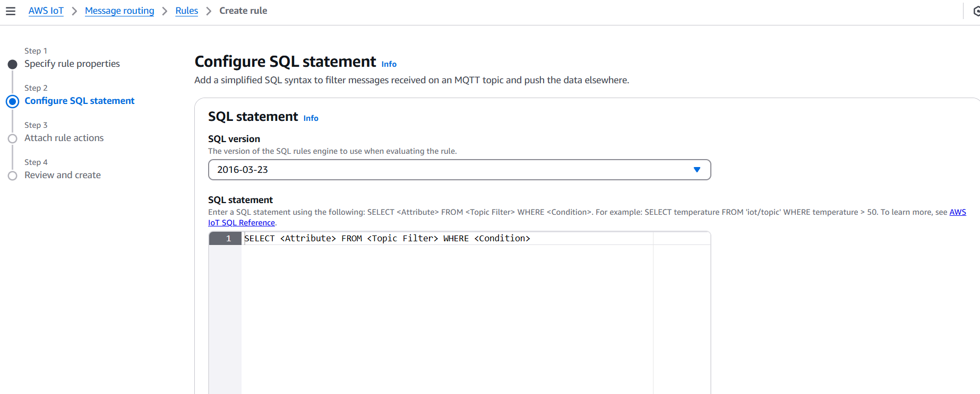Click Info link beside SQL statement section title

point(311,118)
